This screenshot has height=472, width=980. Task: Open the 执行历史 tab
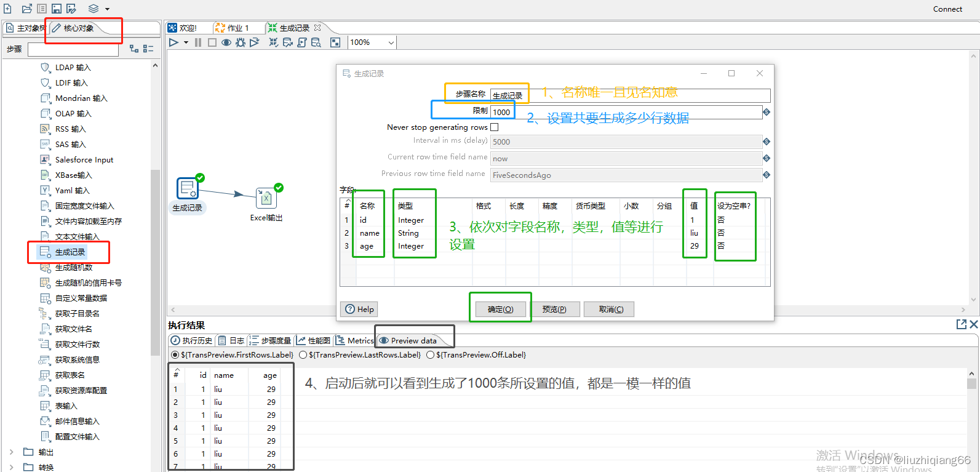click(x=191, y=340)
